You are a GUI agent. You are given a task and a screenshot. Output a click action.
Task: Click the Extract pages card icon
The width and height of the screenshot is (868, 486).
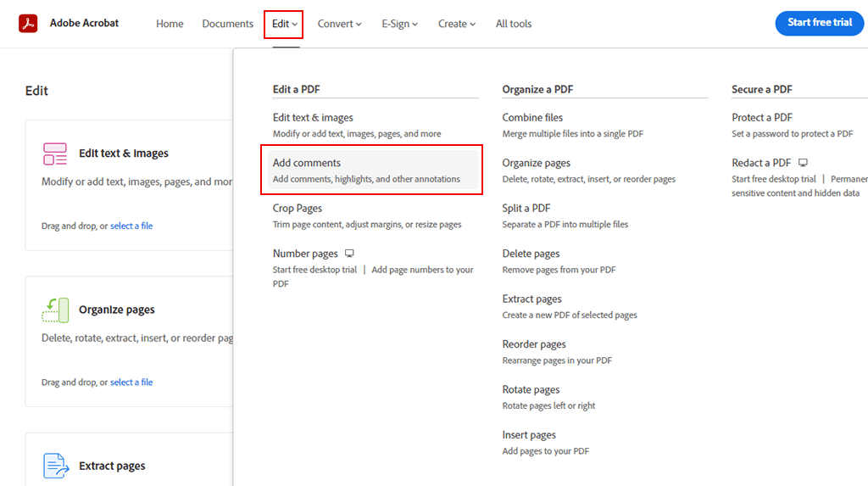click(x=56, y=466)
